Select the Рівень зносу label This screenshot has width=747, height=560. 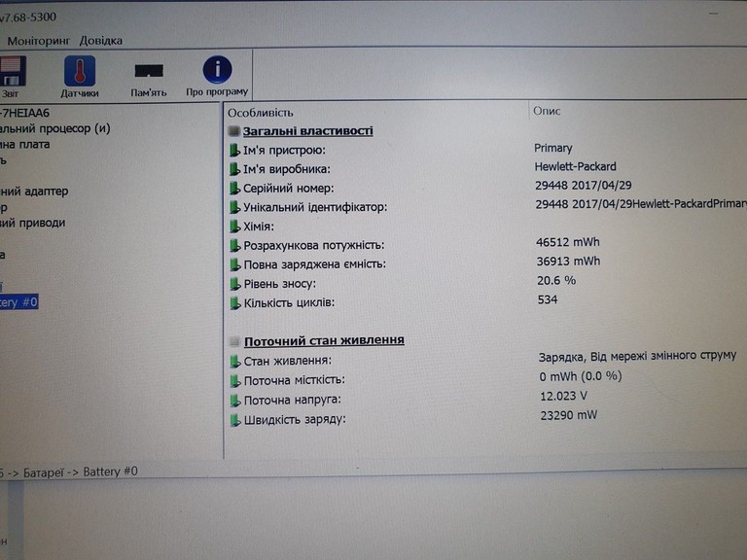280,284
